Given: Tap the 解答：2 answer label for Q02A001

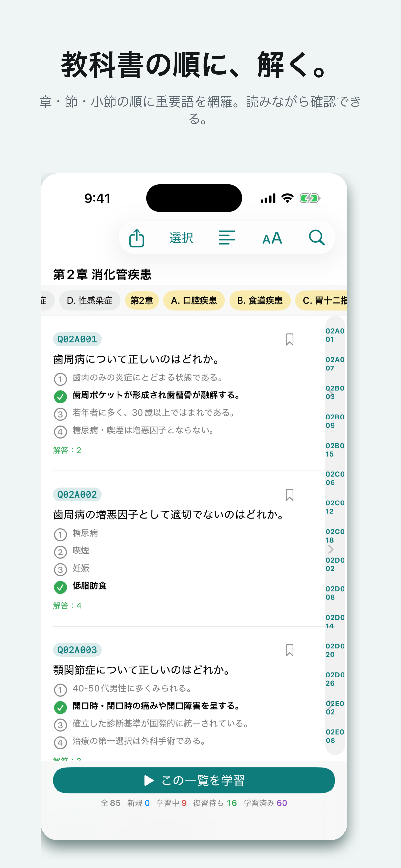Looking at the screenshot, I should [x=67, y=450].
